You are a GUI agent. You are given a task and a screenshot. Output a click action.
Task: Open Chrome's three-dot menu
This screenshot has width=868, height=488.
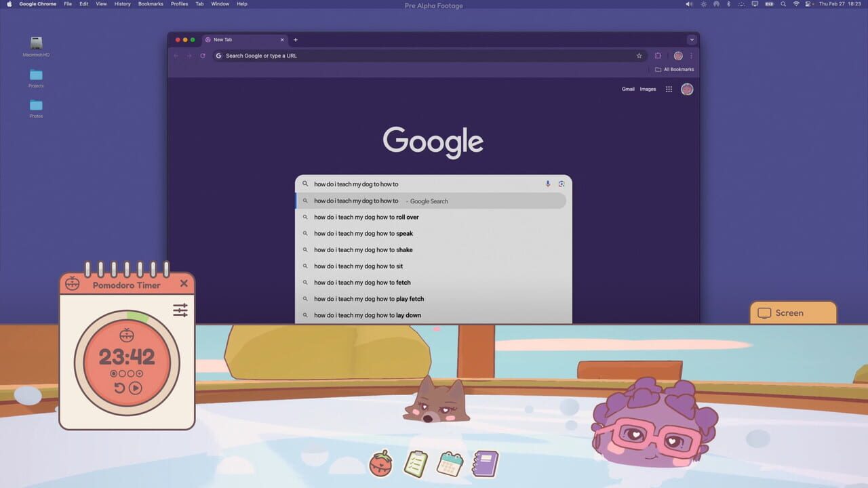point(691,56)
